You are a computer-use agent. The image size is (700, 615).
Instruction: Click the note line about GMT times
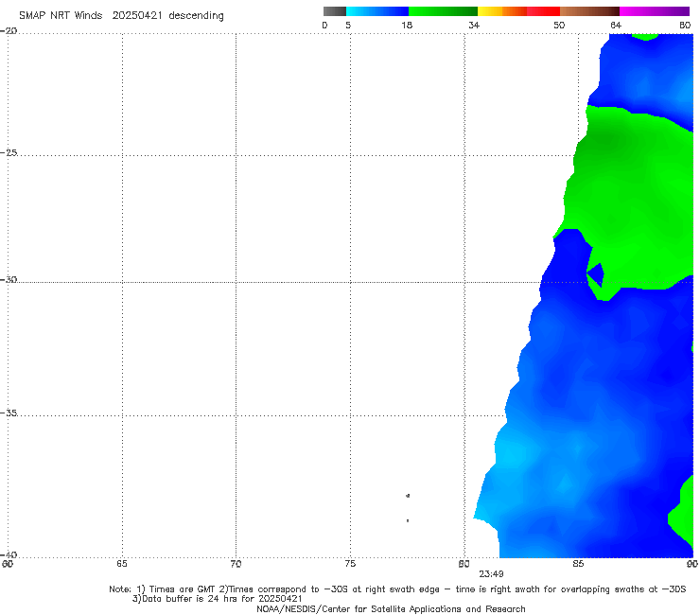coord(397,589)
